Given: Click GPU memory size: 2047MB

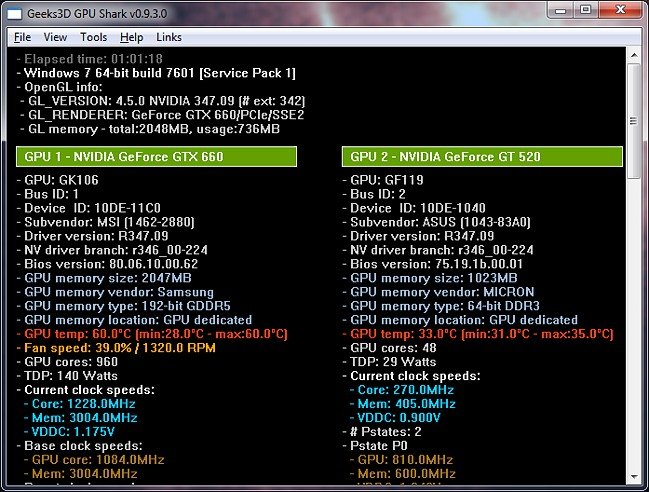Looking at the screenshot, I should 104,278.
